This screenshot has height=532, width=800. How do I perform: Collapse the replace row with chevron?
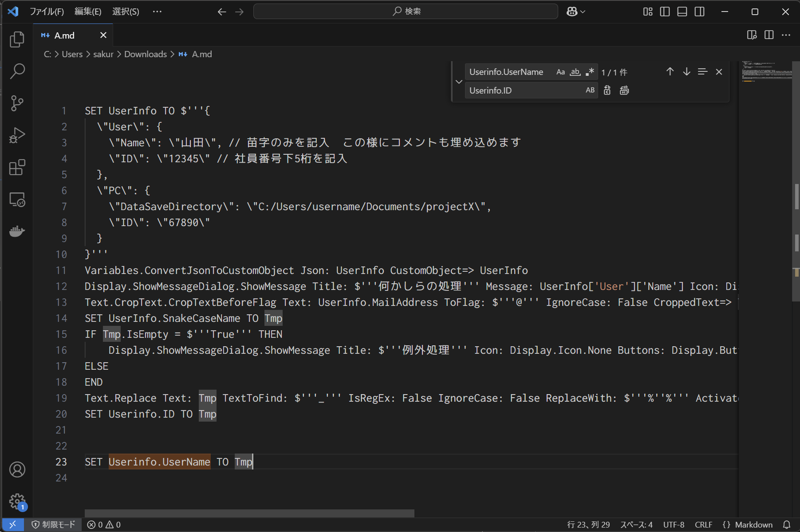point(459,82)
